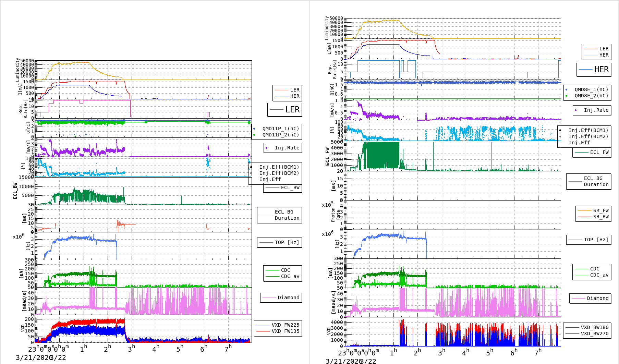Select QMD8E_2(nC) legend entry
The height and width of the screenshot is (364, 619).
[591, 96]
